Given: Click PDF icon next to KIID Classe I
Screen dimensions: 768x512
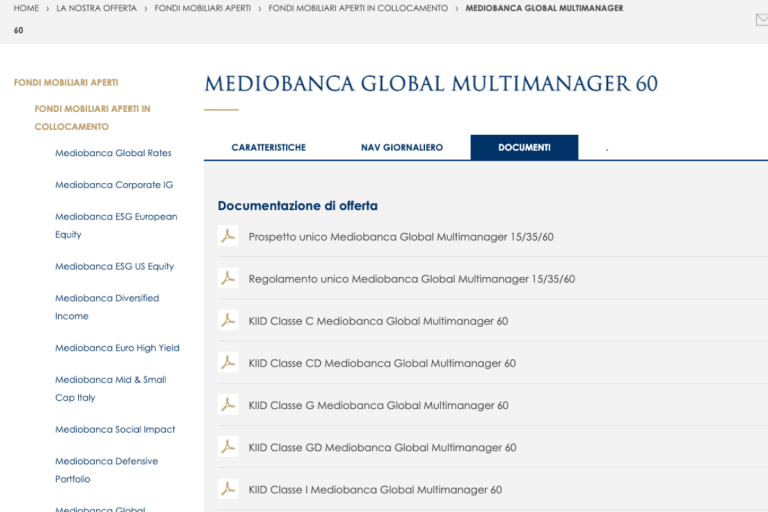Looking at the screenshot, I should click(228, 489).
